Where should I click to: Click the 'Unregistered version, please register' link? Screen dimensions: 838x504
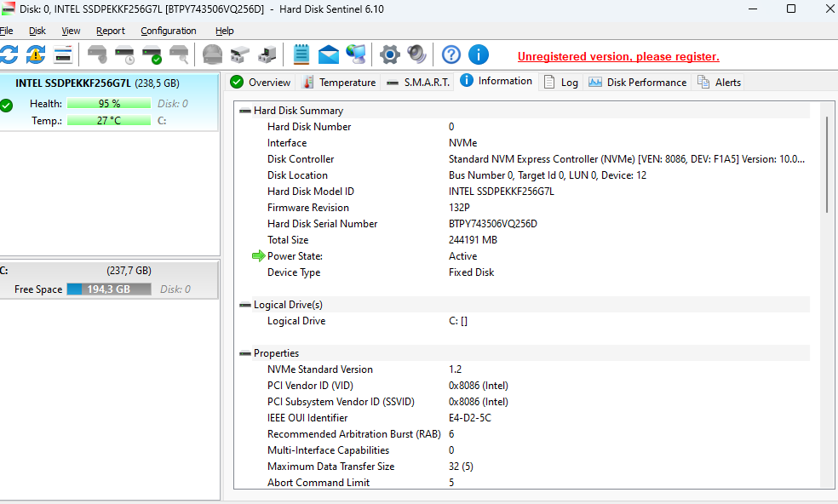coord(618,57)
